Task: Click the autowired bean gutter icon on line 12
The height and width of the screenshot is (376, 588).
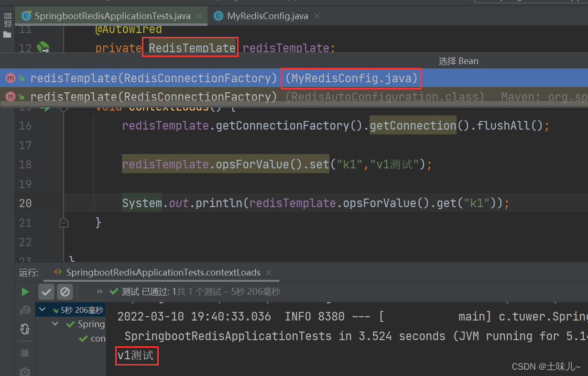Action: click(44, 47)
